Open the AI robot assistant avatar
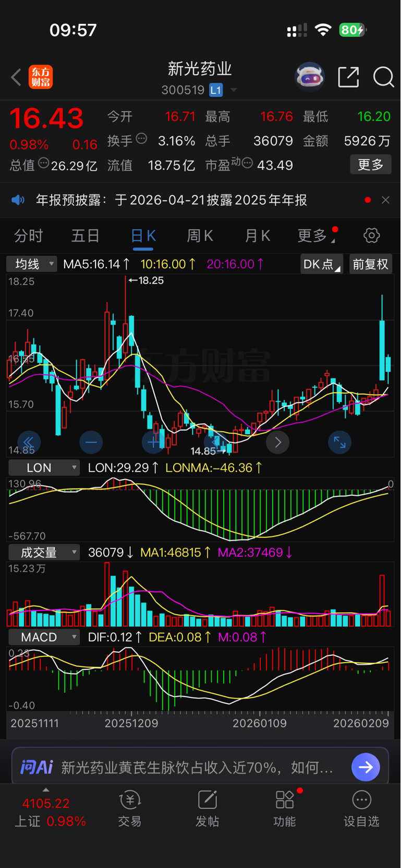Screen dimensions: 401x868 coord(310,77)
